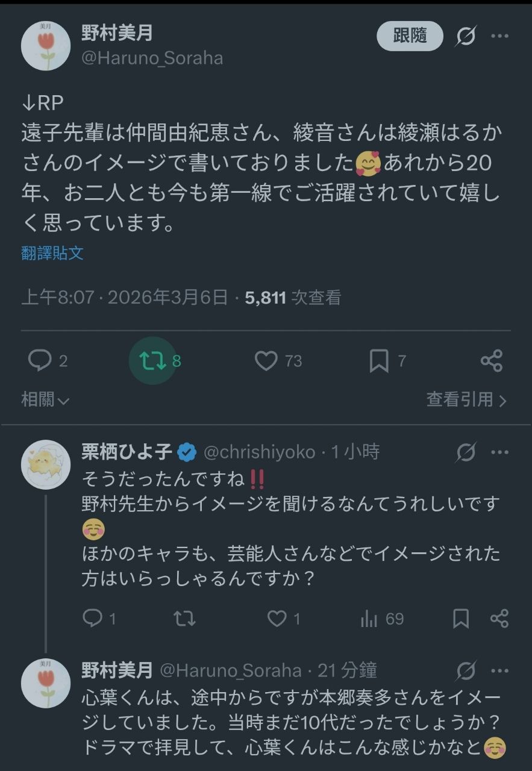Image resolution: width=532 pixels, height=771 pixels.
Task: Open more options on 野村美月's bottom reply
Action: point(499,670)
